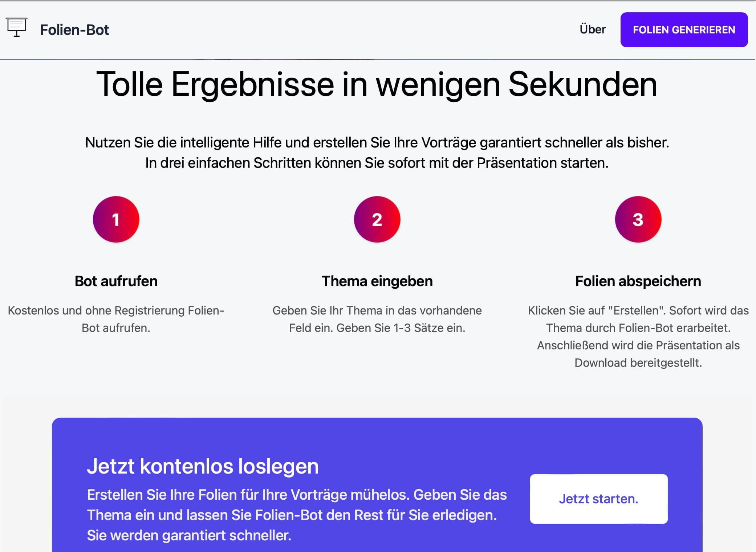Click the Erstellen Sie Ihre Folien banner text
Viewport: 756px width, 552px height.
(x=297, y=515)
